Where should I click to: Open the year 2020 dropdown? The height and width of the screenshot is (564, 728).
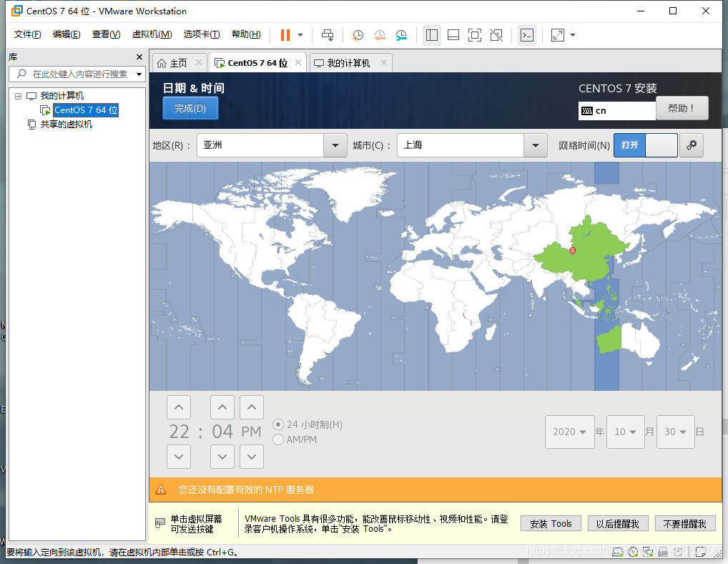570,432
